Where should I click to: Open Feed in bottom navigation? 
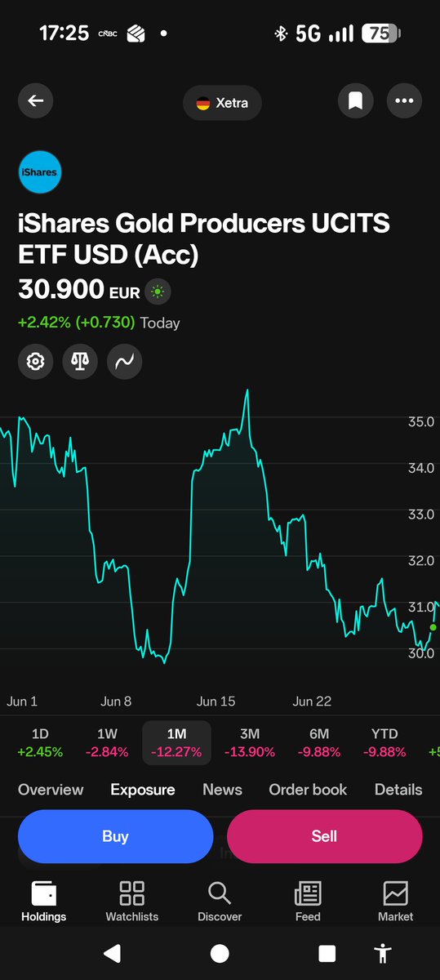pos(308,901)
